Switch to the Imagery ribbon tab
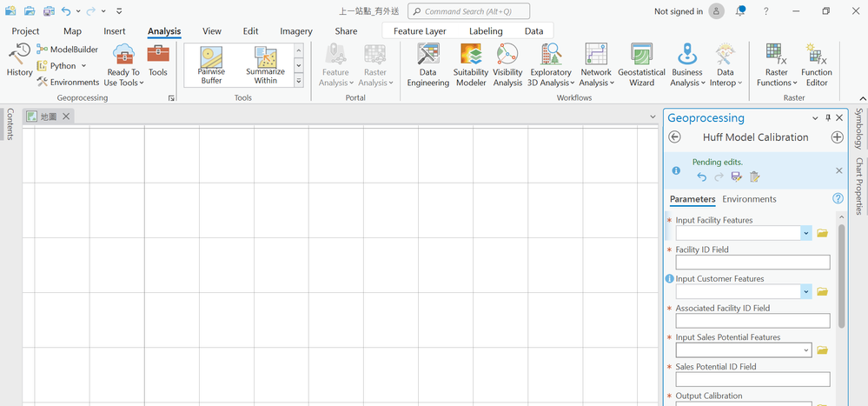868x406 pixels. tap(296, 31)
